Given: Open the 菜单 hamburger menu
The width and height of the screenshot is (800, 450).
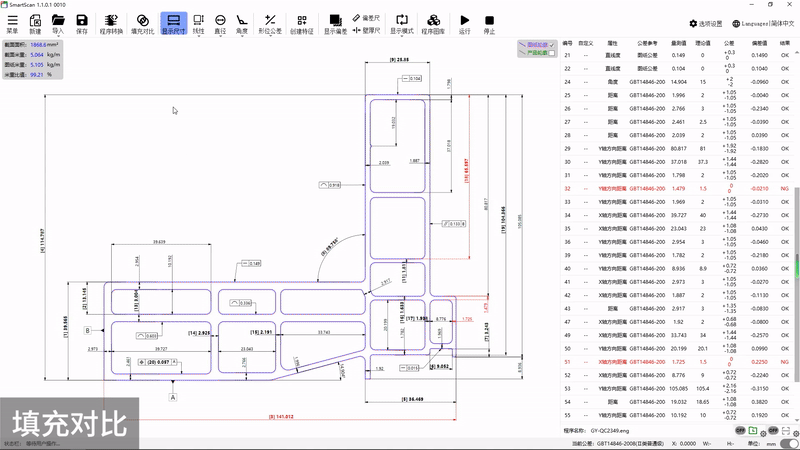Looking at the screenshot, I should (x=12, y=23).
